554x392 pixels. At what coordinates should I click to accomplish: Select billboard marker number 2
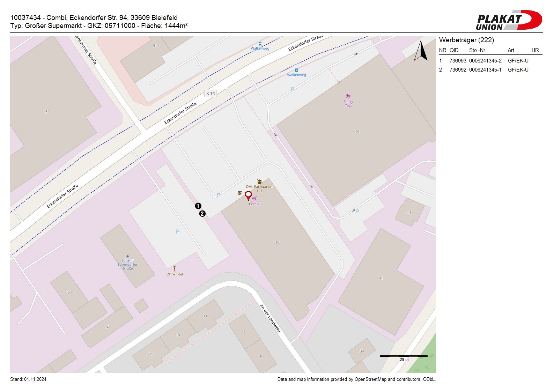tap(202, 214)
